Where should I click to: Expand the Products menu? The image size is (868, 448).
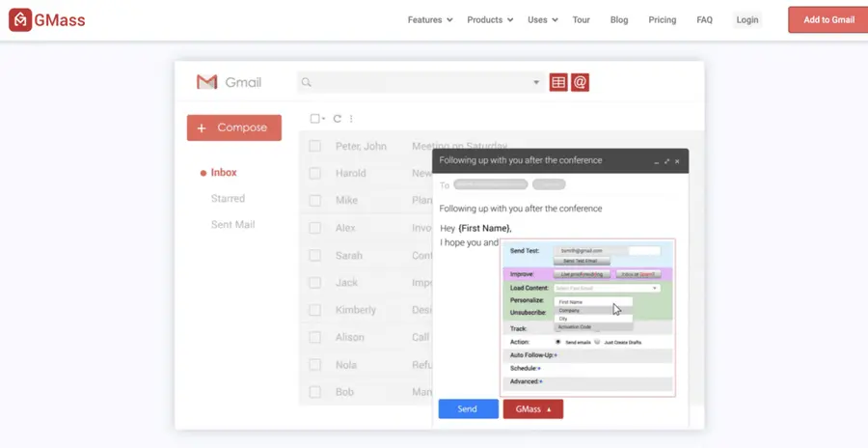pyautogui.click(x=490, y=20)
